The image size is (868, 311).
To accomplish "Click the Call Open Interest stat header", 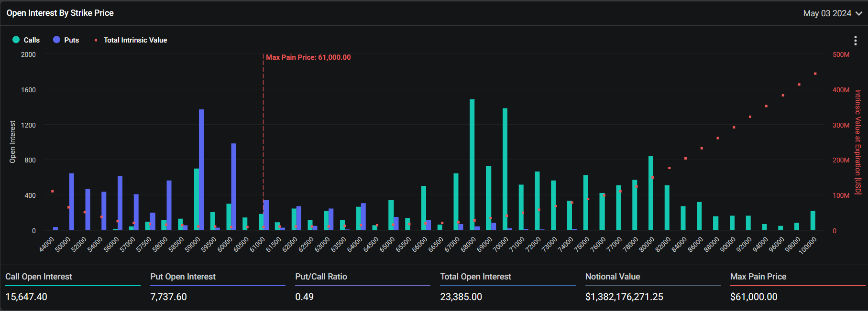I will (x=39, y=277).
